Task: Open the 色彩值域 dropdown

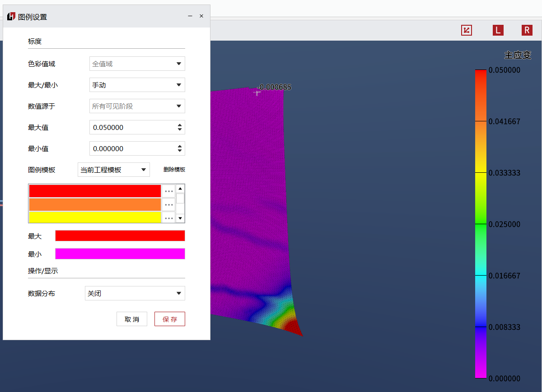Action: (x=137, y=64)
